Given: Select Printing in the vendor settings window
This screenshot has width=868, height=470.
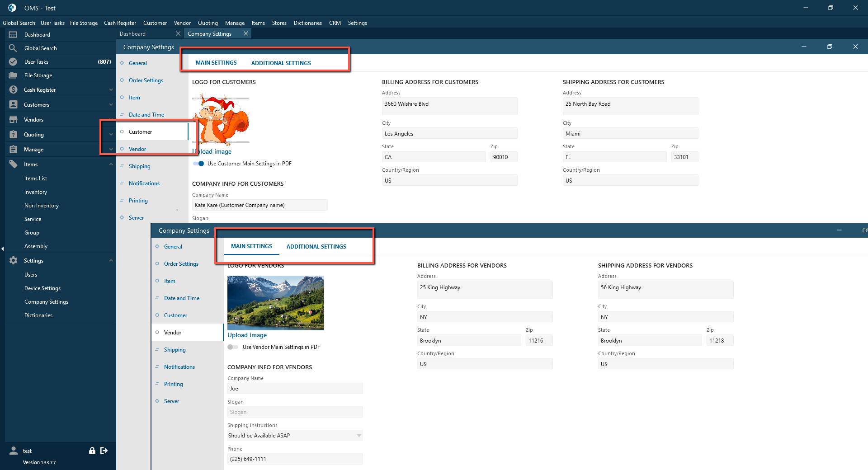Looking at the screenshot, I should tap(174, 384).
